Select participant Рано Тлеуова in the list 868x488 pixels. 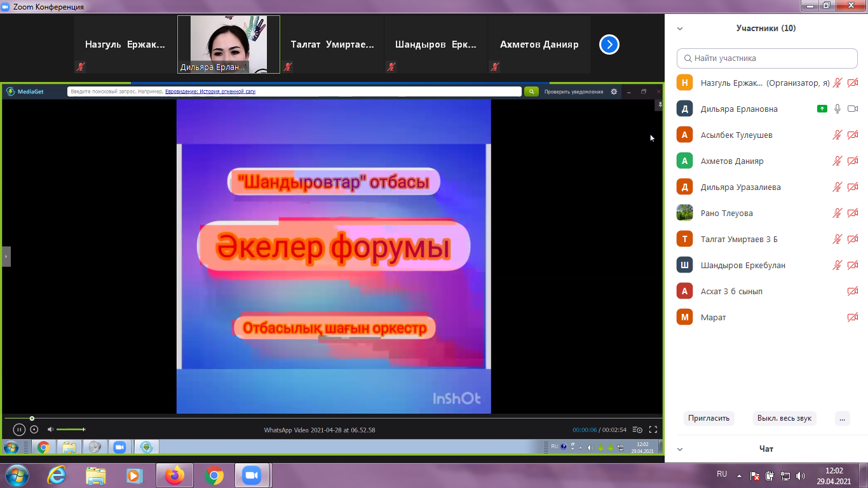(x=767, y=213)
